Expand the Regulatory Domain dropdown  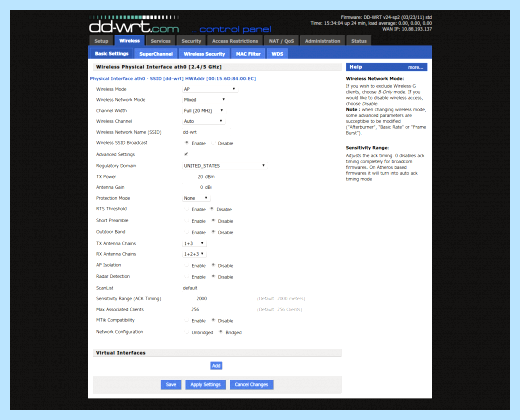tap(225, 165)
